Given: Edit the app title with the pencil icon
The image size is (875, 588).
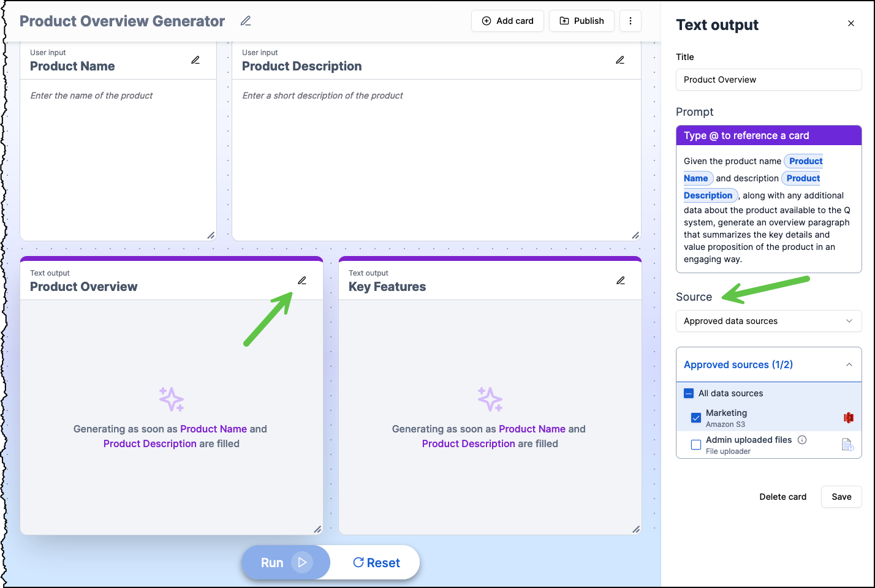Looking at the screenshot, I should tap(246, 21).
